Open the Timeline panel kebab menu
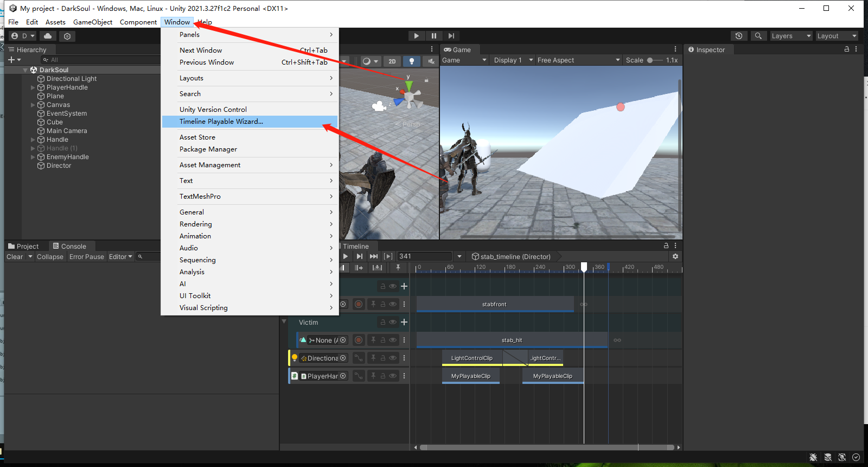Screen dimensions: 868x467 pos(675,246)
